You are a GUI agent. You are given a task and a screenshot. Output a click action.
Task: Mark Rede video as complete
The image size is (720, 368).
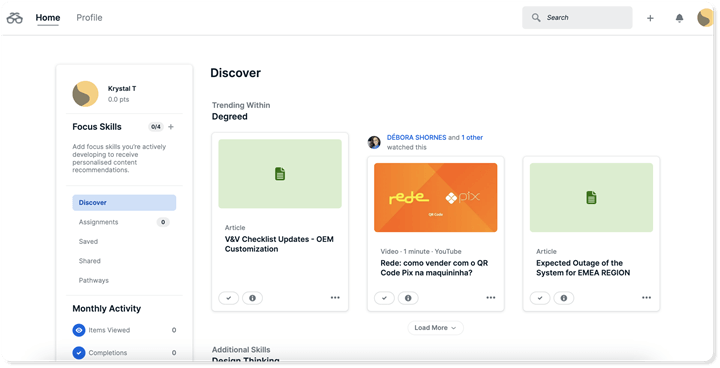[x=384, y=298]
